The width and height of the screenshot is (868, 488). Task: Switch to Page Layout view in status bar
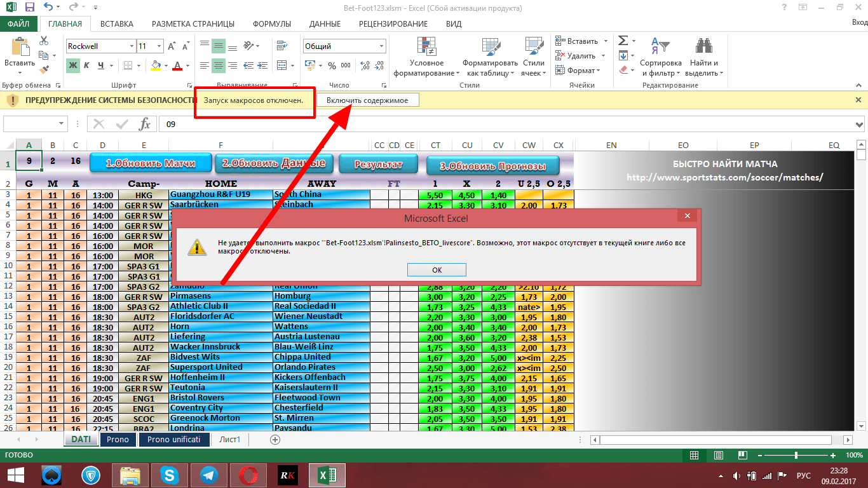718,455
